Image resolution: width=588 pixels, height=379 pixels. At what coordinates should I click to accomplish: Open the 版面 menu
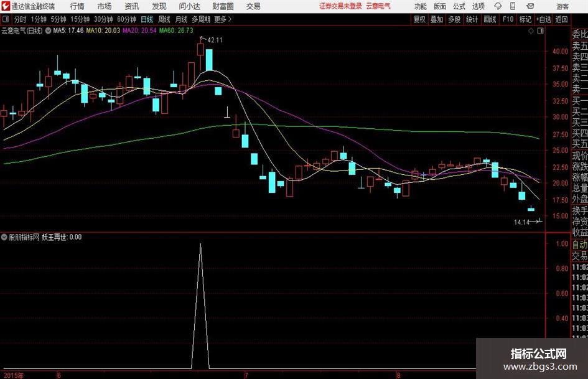(440, 6)
